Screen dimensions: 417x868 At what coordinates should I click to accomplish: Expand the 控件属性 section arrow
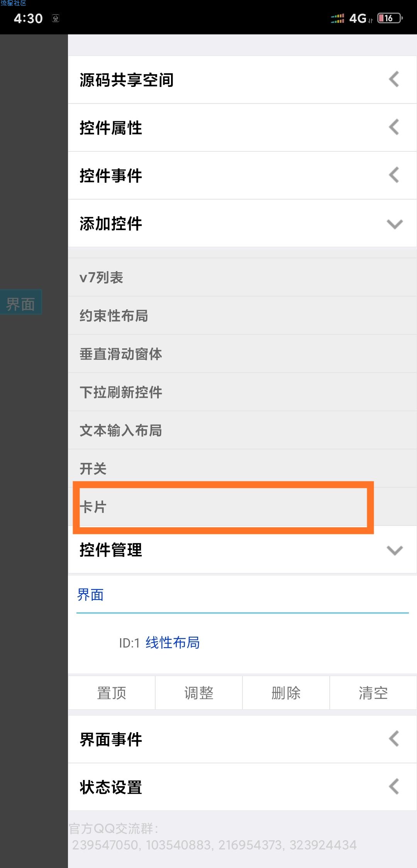[x=394, y=127]
